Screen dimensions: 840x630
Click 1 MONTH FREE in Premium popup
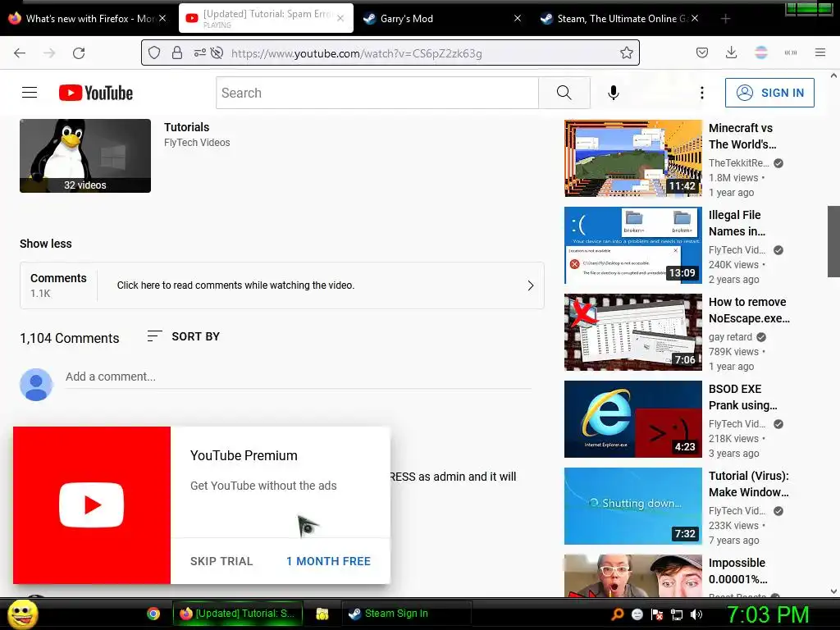[x=328, y=561]
